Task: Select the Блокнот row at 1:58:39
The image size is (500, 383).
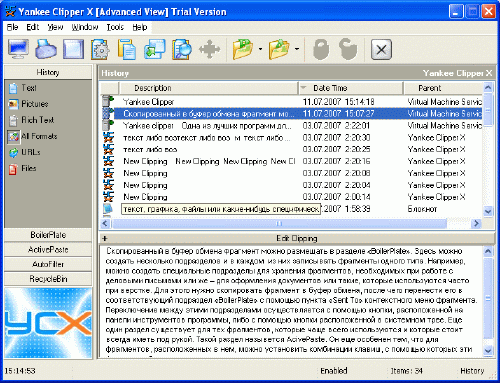Action: click(292, 209)
